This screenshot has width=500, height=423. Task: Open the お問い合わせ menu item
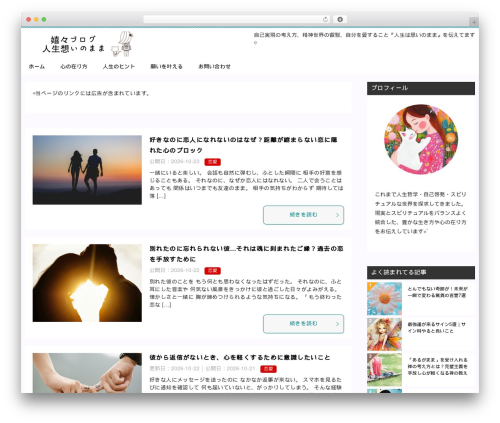coord(214,67)
